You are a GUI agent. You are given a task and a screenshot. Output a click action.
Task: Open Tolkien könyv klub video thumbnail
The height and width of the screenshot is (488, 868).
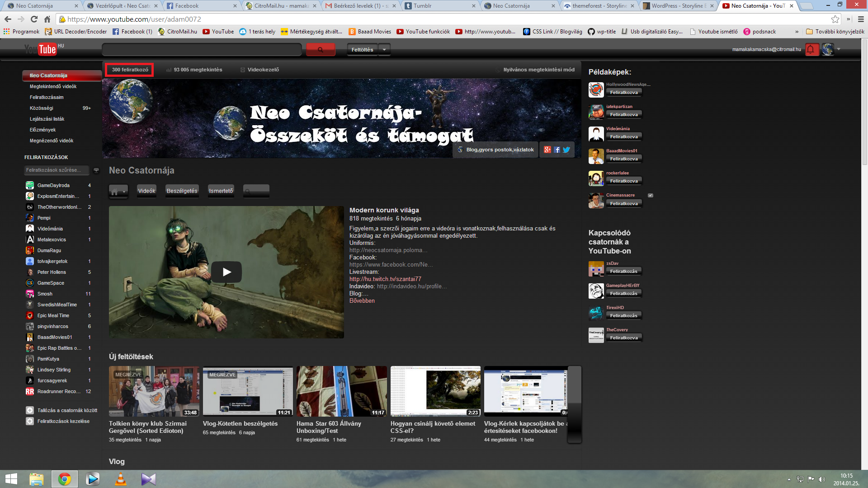[154, 391]
